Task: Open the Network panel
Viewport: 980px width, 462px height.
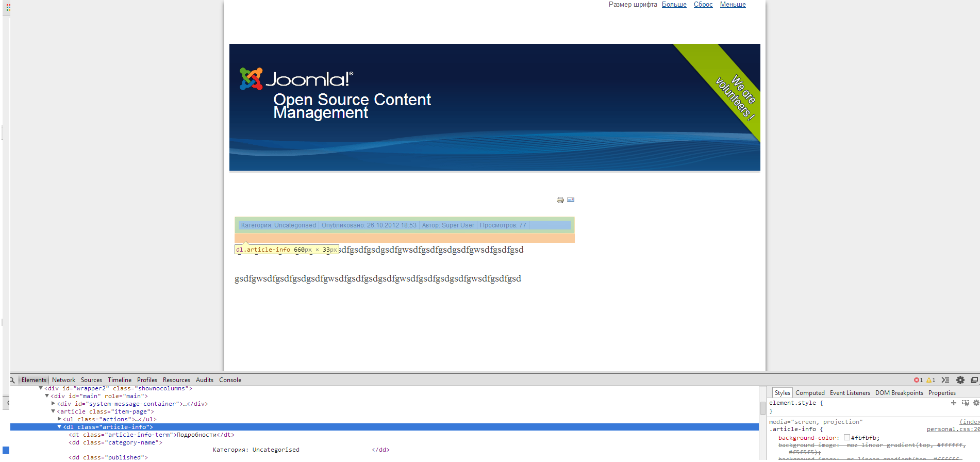Action: [x=63, y=380]
